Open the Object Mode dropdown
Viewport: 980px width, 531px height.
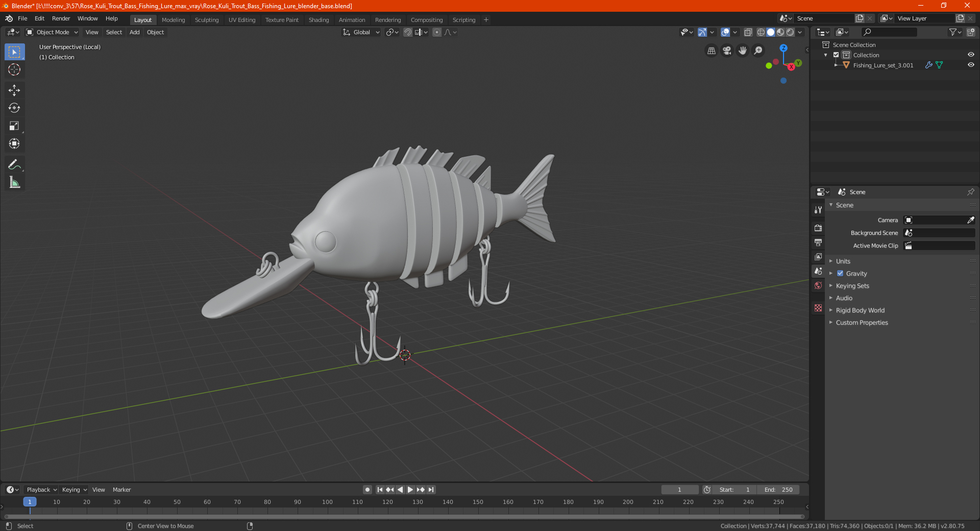coord(52,32)
